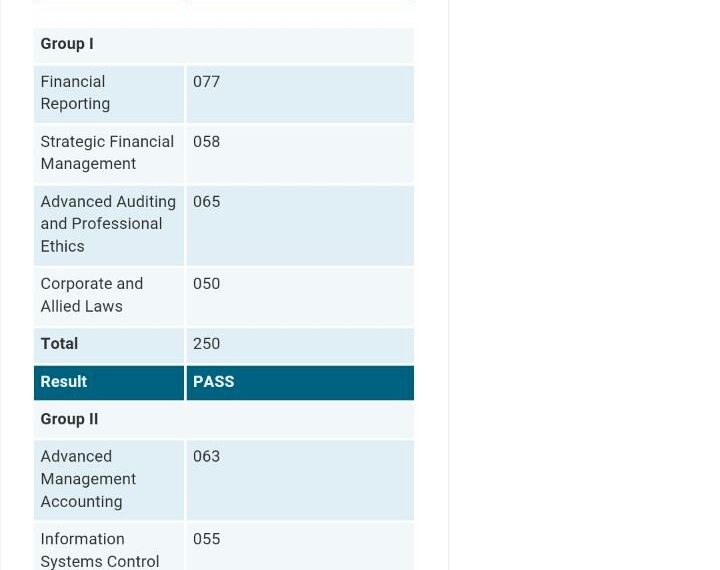720x570 pixels.
Task: Click the Total label cell
Action: coord(109,345)
